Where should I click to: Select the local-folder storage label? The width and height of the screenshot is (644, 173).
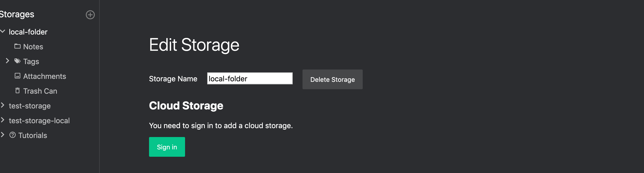point(28,32)
